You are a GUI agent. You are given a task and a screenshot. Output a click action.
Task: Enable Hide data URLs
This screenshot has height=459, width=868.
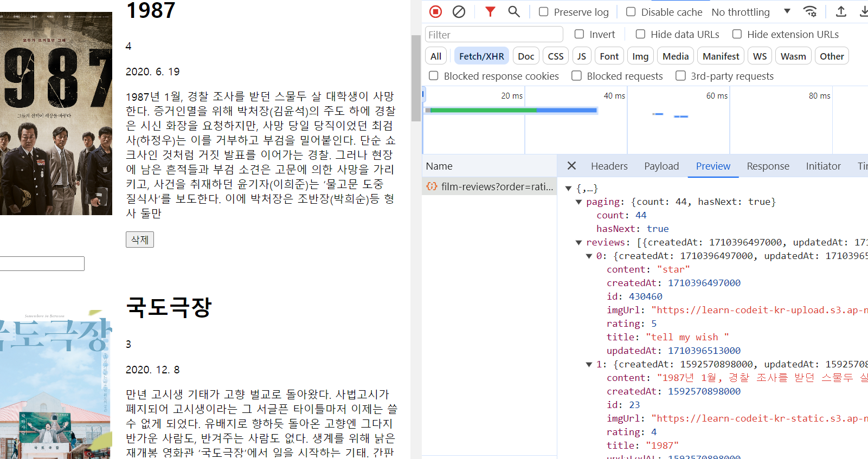pos(641,34)
